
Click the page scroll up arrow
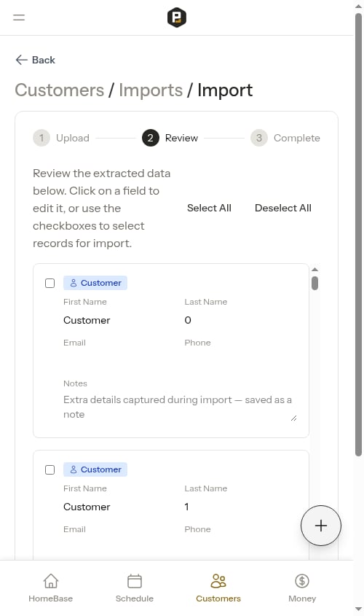point(358,6)
